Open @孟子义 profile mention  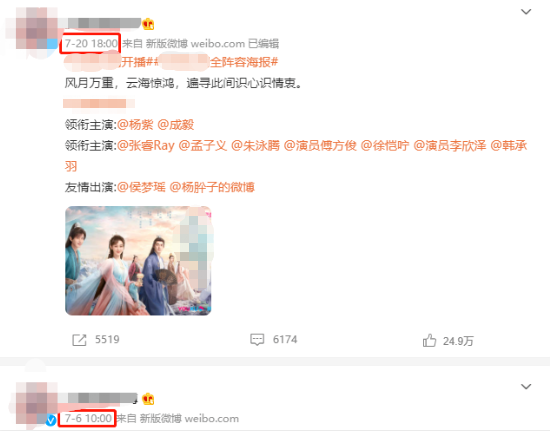[x=203, y=146]
